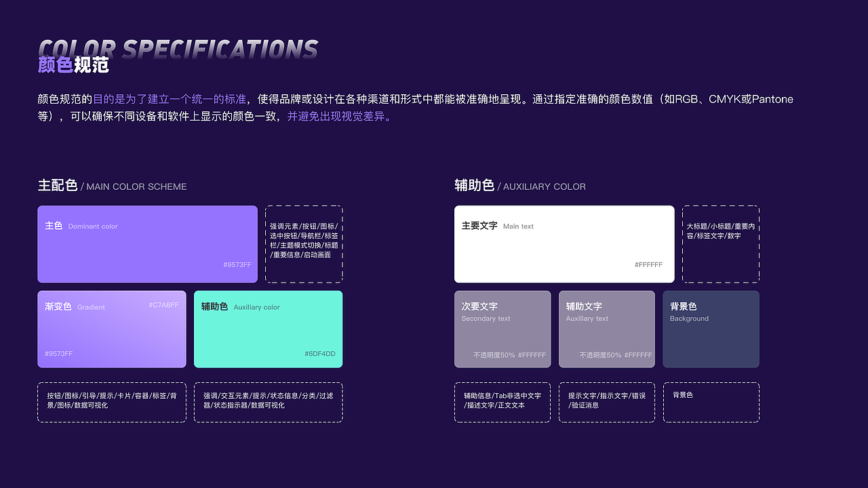The height and width of the screenshot is (488, 868).
Task: Open the dashed usage box beside Dominant color
Action: 303,242
